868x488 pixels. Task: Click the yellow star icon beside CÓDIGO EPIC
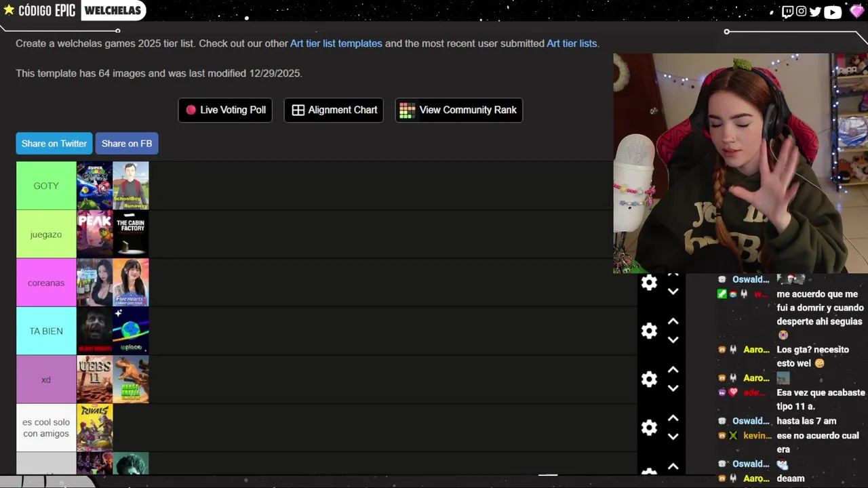click(9, 10)
